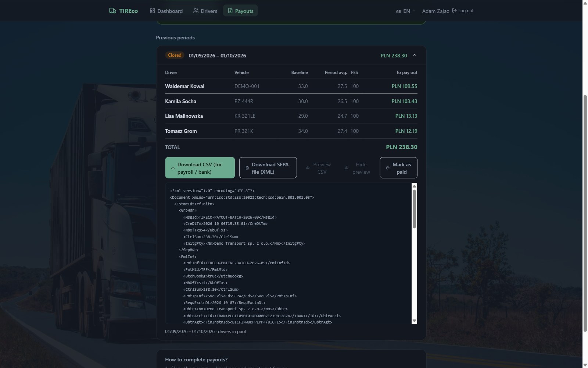Image resolution: width=588 pixels, height=368 pixels.
Task: Click the Log out arrow icon
Action: 454,11
